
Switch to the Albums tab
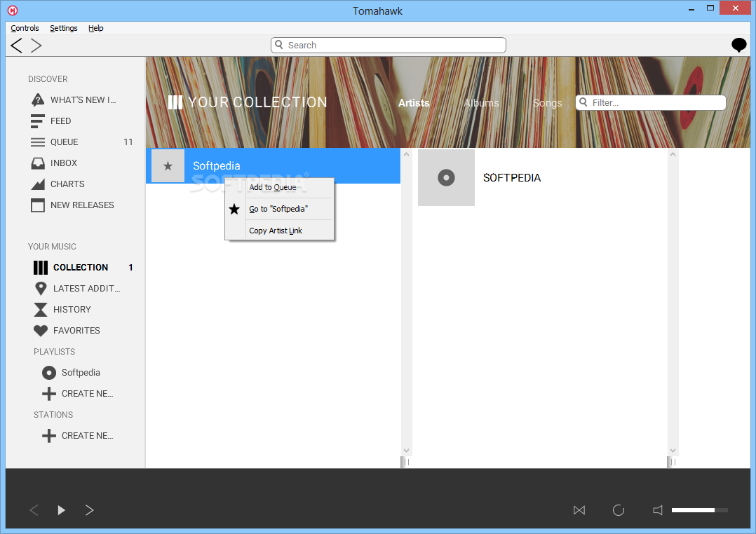[x=481, y=102]
